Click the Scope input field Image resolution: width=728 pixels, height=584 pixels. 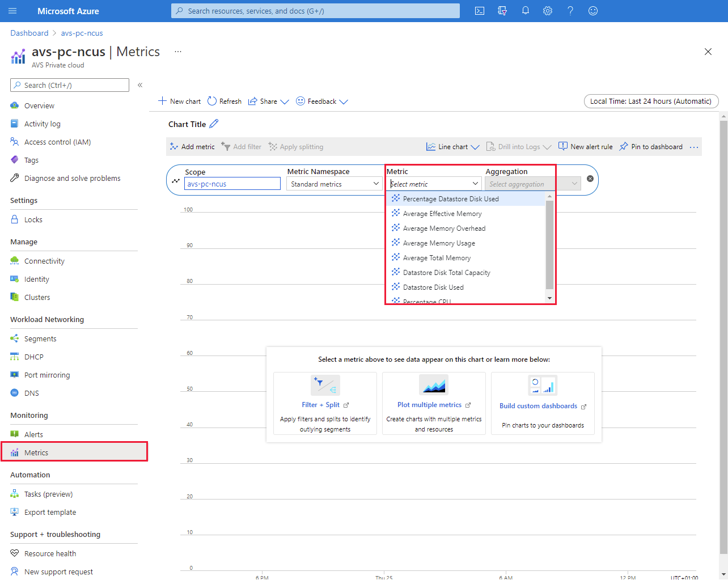pos(232,184)
